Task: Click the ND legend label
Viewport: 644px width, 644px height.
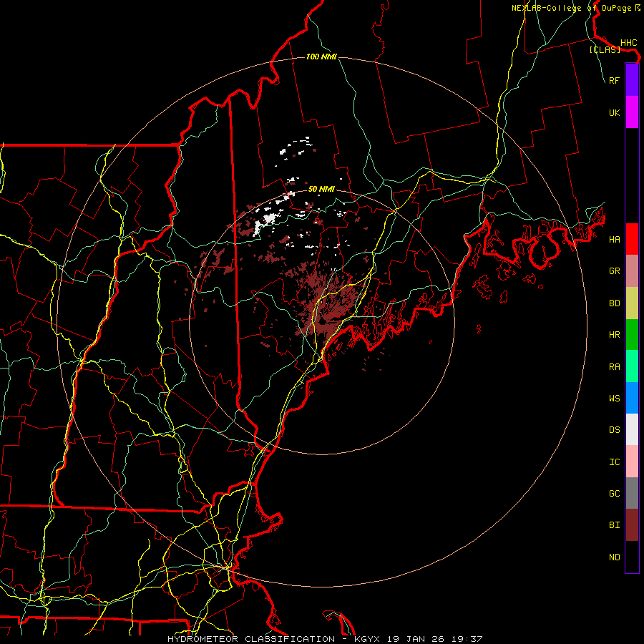Action: tap(614, 557)
